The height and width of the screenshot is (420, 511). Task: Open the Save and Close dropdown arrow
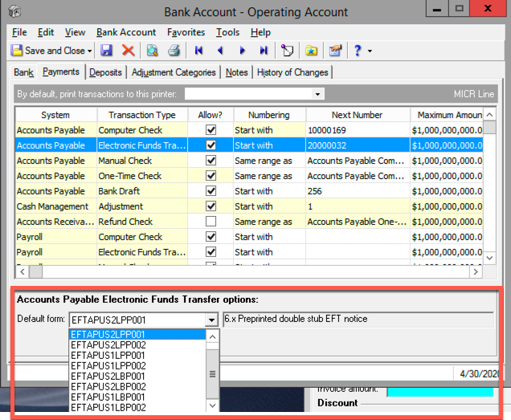click(x=89, y=51)
